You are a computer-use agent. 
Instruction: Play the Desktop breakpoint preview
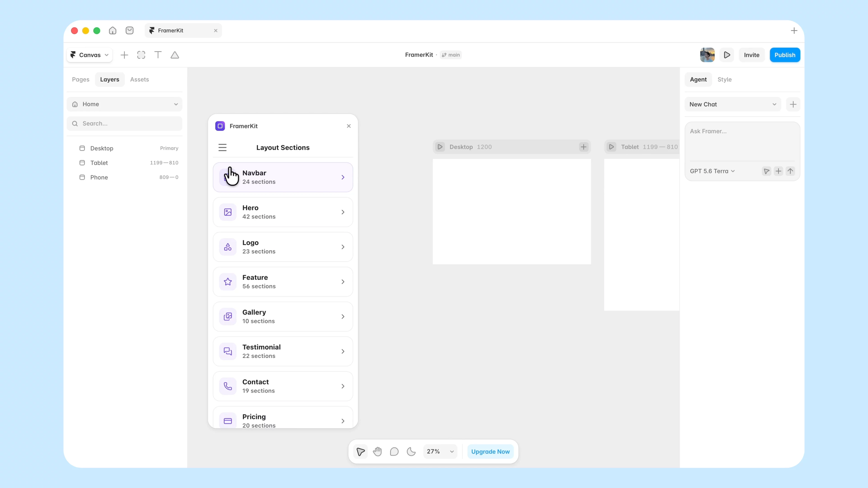point(440,147)
